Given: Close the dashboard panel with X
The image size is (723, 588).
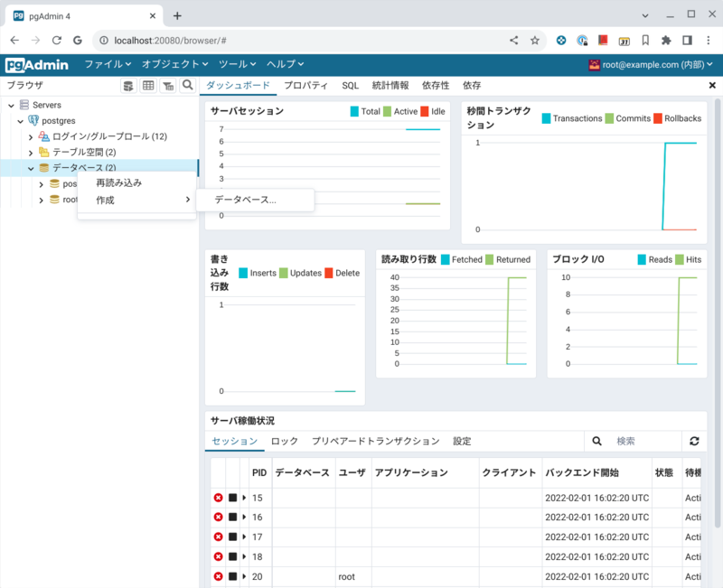Looking at the screenshot, I should coord(712,85).
